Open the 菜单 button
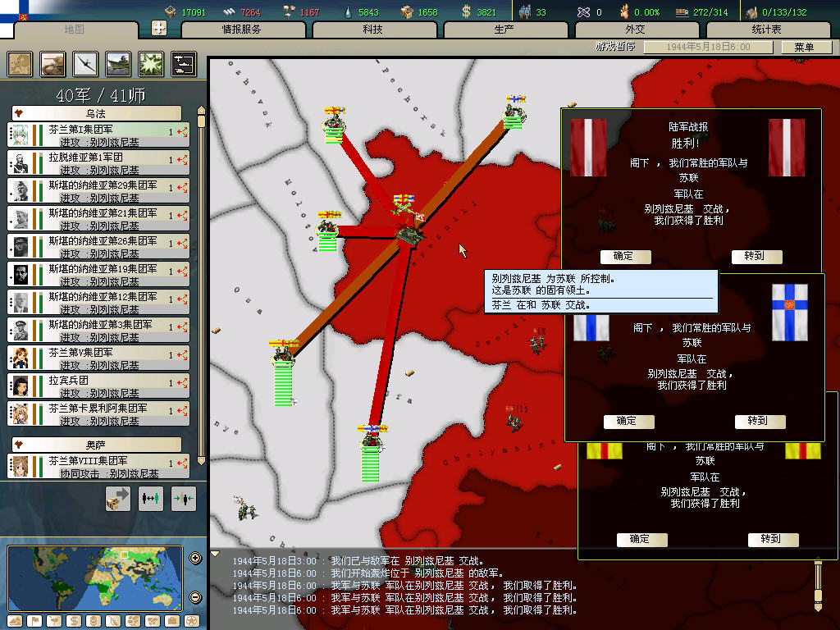 tap(806, 47)
